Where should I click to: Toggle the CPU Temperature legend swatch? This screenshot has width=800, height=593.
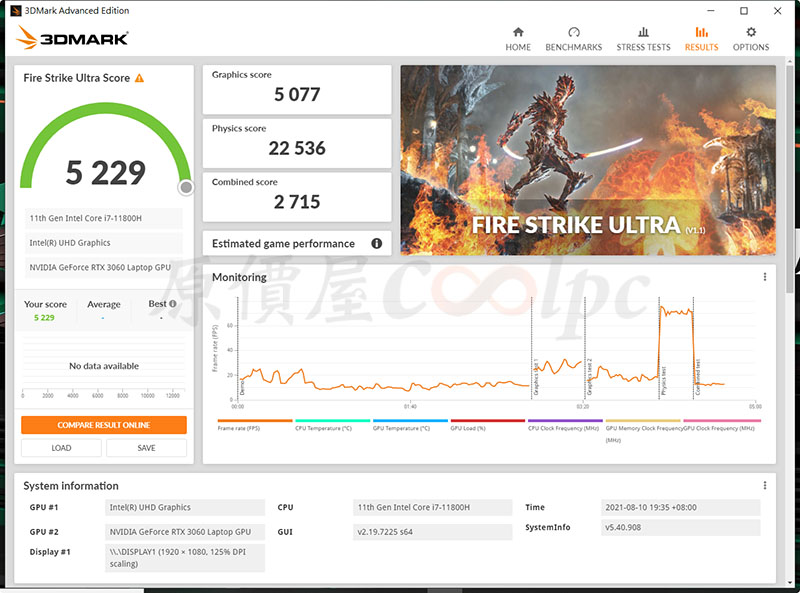[x=333, y=421]
